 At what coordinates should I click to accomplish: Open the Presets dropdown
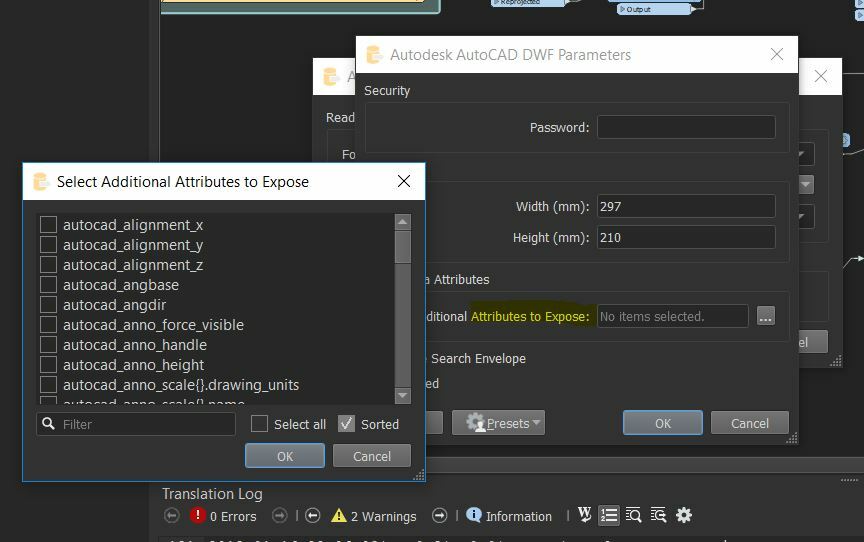499,423
